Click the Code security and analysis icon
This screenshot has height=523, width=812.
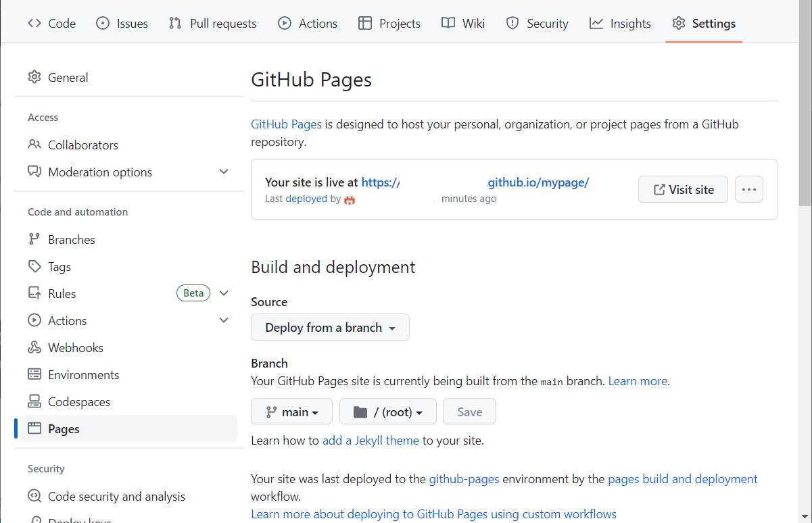34,496
